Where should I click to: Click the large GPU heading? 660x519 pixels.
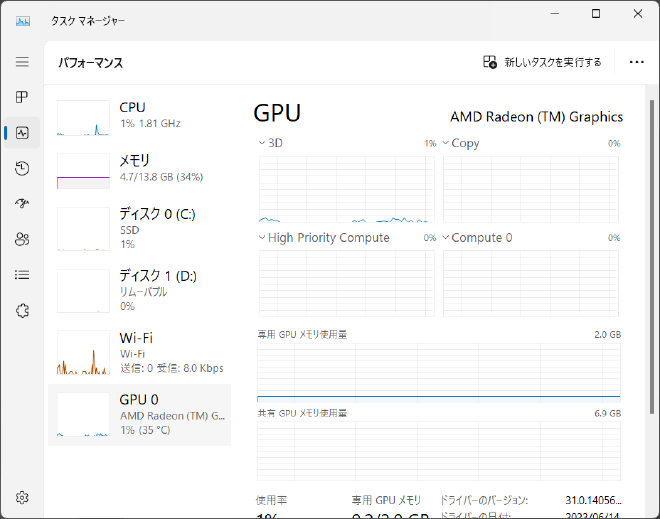(277, 113)
